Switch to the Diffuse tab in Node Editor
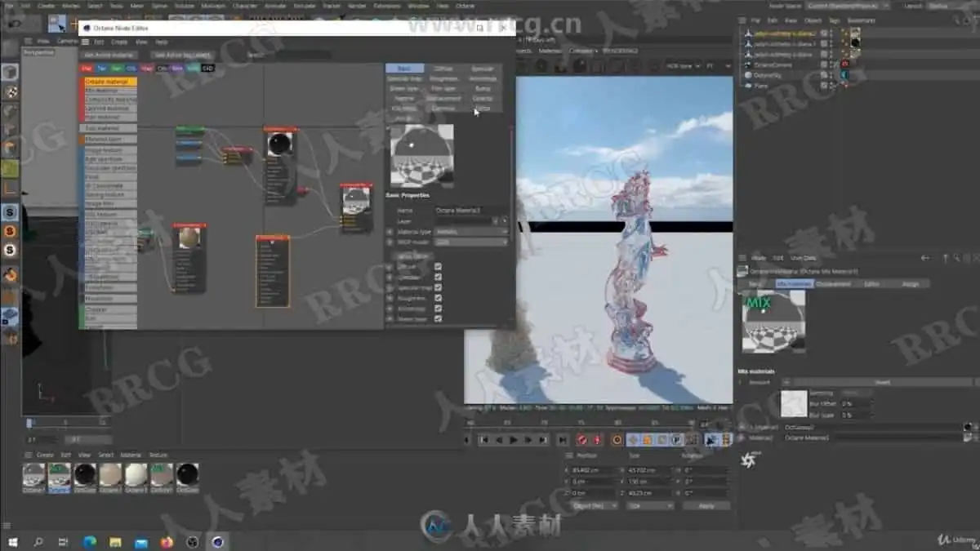The image size is (980, 551). pos(443,69)
